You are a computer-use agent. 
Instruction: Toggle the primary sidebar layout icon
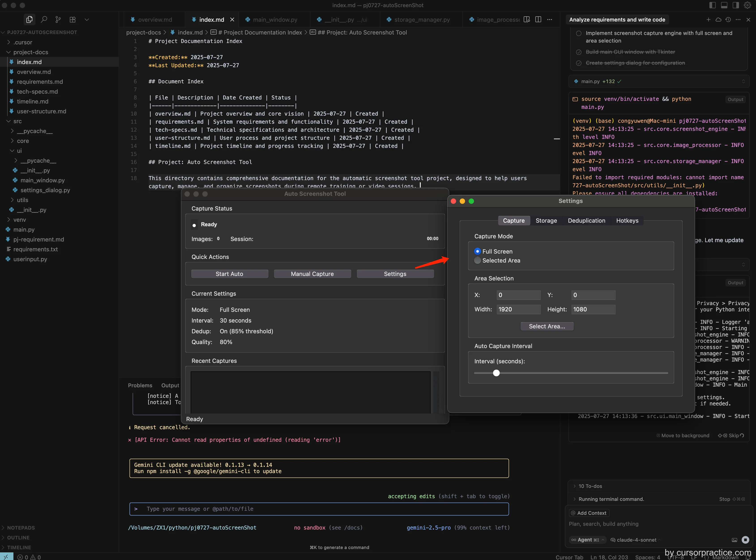pyautogui.click(x=713, y=5)
